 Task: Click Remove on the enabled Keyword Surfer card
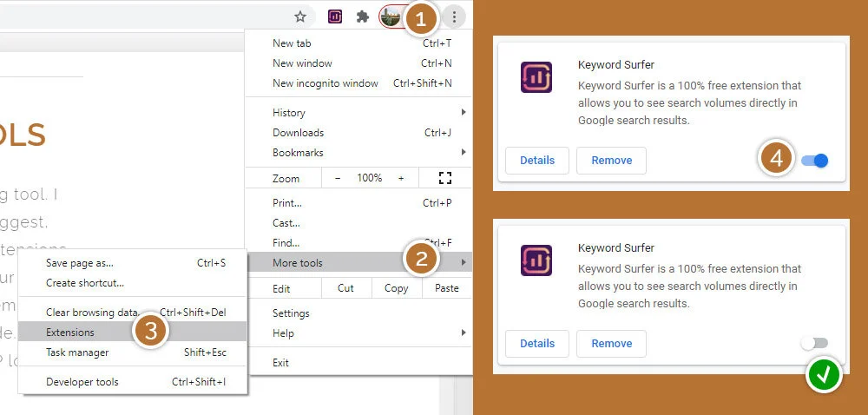click(x=612, y=161)
